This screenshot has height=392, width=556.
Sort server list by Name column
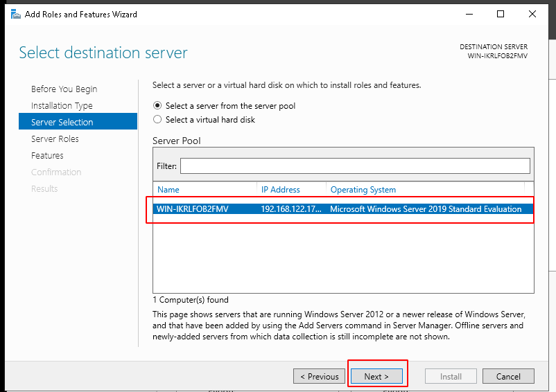tap(168, 190)
